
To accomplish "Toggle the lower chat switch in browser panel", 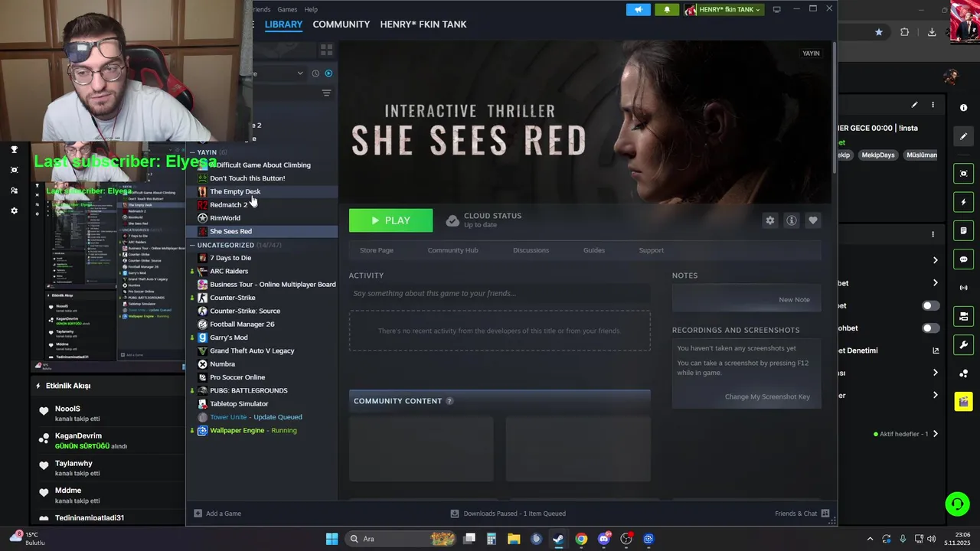I will coord(930,328).
